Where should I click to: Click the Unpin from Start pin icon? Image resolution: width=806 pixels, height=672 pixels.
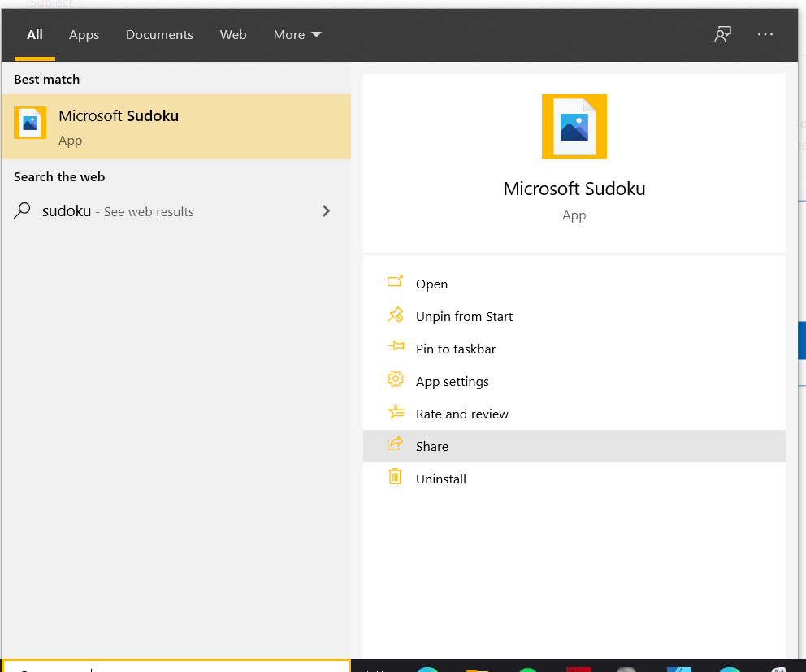(395, 314)
